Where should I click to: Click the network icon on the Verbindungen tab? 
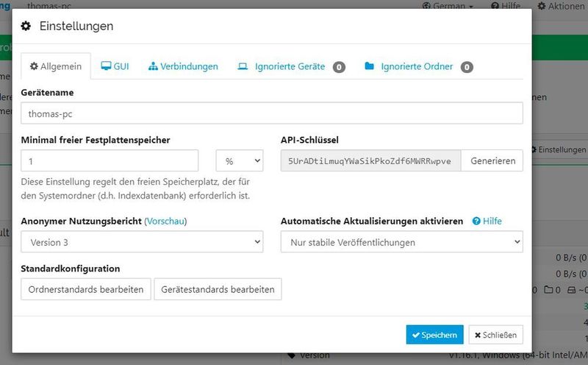coord(153,66)
